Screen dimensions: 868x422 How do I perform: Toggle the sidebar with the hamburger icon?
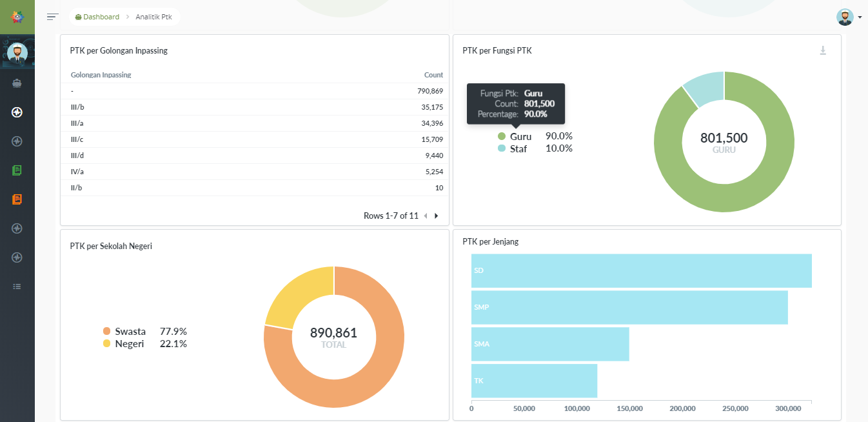coord(53,17)
